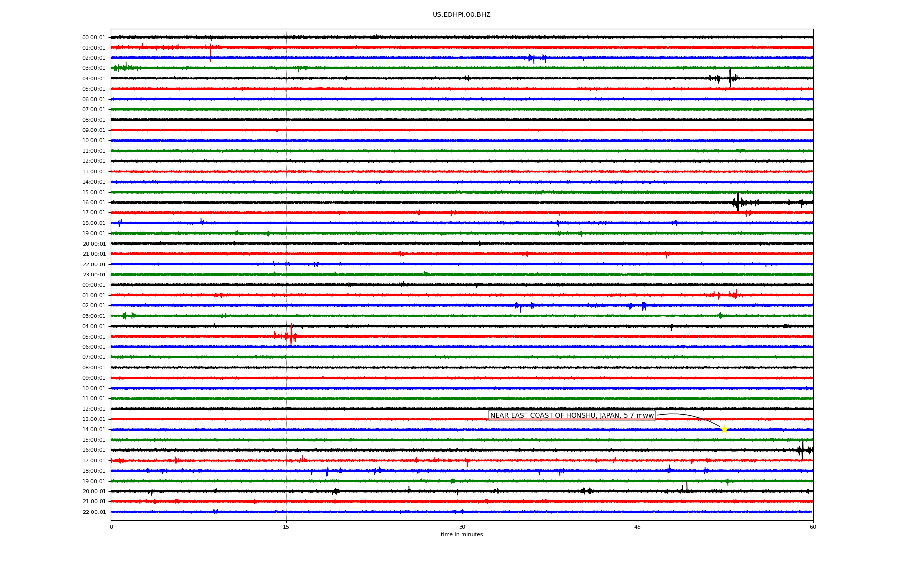Click the 'time in minutes' axis label
Image resolution: width=924 pixels, height=578 pixels.
(462, 535)
